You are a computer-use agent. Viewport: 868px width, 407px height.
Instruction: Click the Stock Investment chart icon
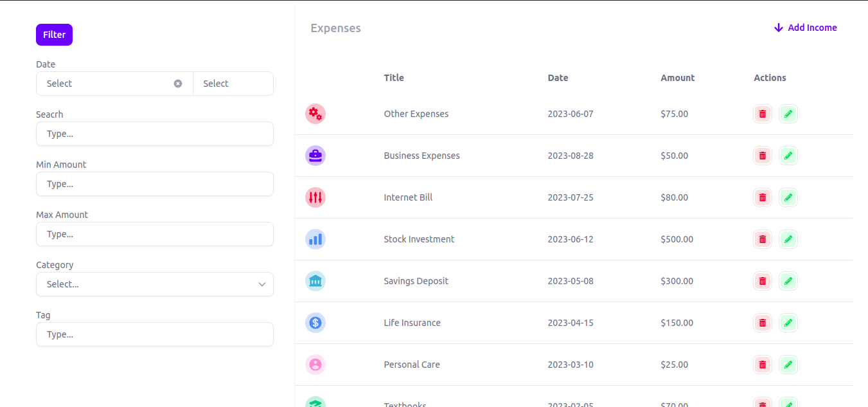click(315, 239)
